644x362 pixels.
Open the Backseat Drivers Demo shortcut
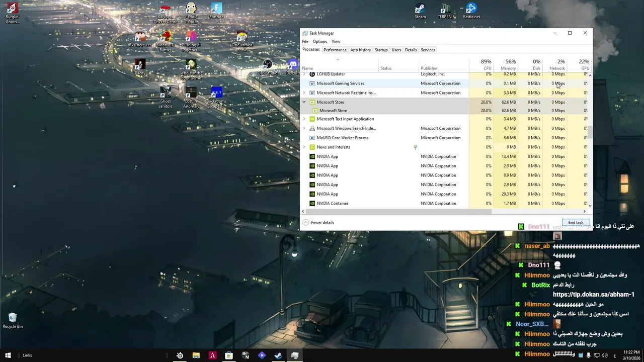pos(166,14)
